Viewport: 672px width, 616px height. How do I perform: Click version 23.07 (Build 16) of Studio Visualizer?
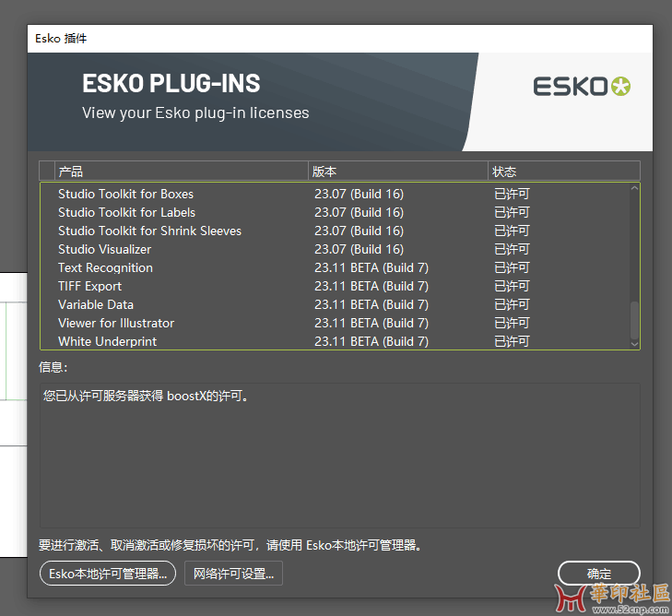coord(360,249)
